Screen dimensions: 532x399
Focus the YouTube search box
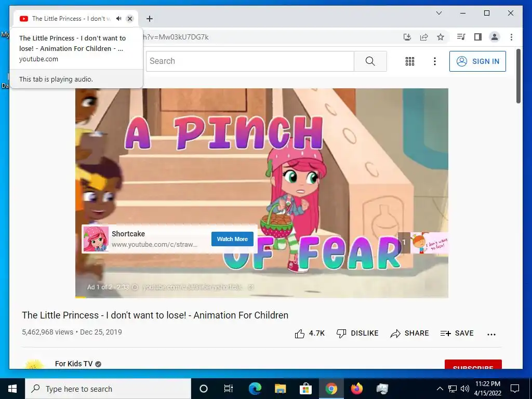click(250, 61)
